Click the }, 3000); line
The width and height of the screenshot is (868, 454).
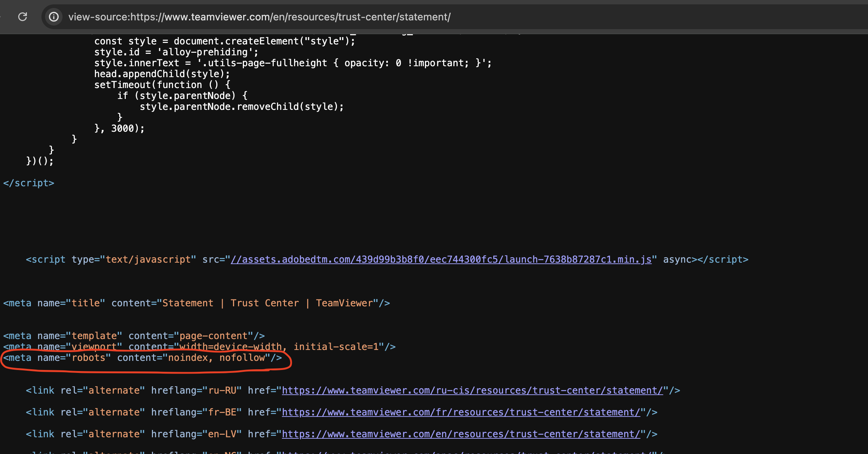tap(120, 128)
